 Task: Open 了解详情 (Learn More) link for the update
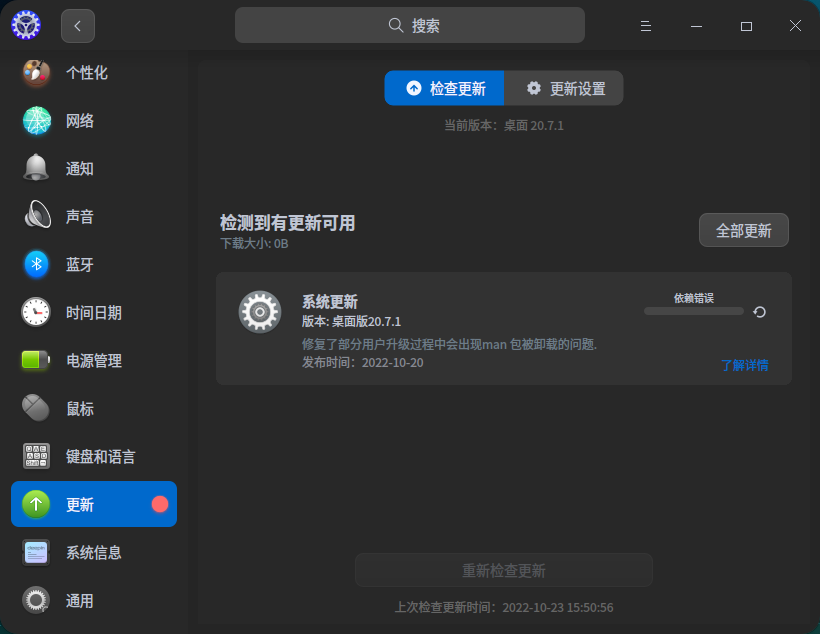coord(745,365)
